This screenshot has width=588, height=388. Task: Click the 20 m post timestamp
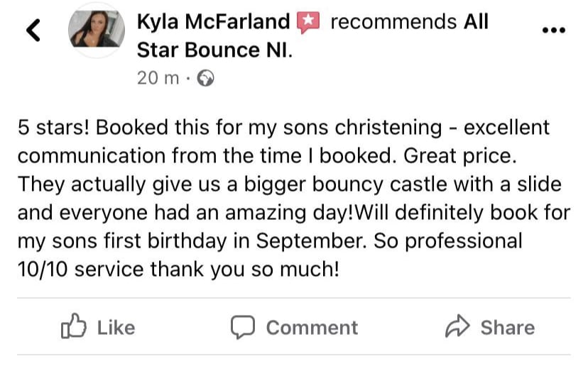(158, 78)
